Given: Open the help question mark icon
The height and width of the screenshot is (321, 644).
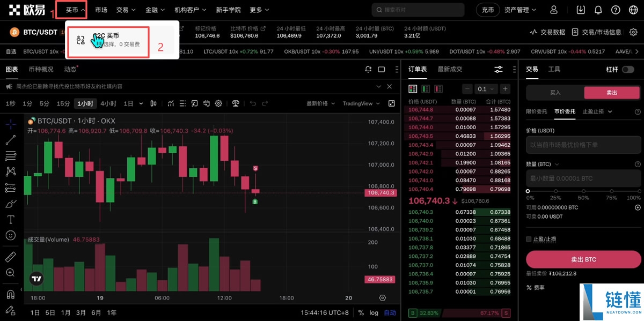Looking at the screenshot, I should tap(616, 10).
